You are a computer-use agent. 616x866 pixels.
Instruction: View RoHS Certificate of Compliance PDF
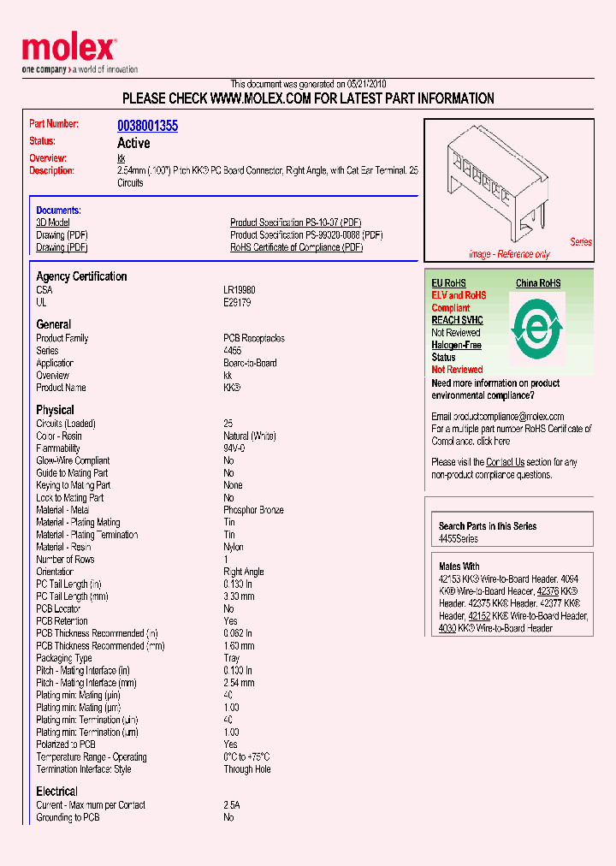(296, 247)
